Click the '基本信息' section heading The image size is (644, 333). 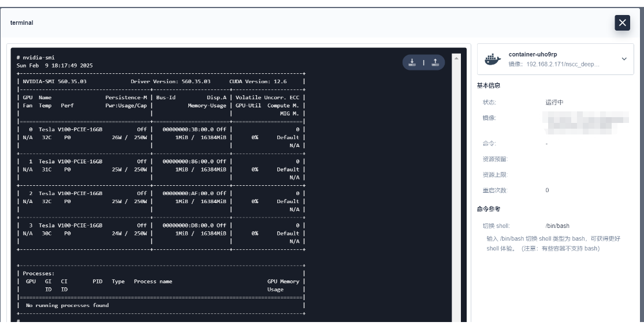488,85
